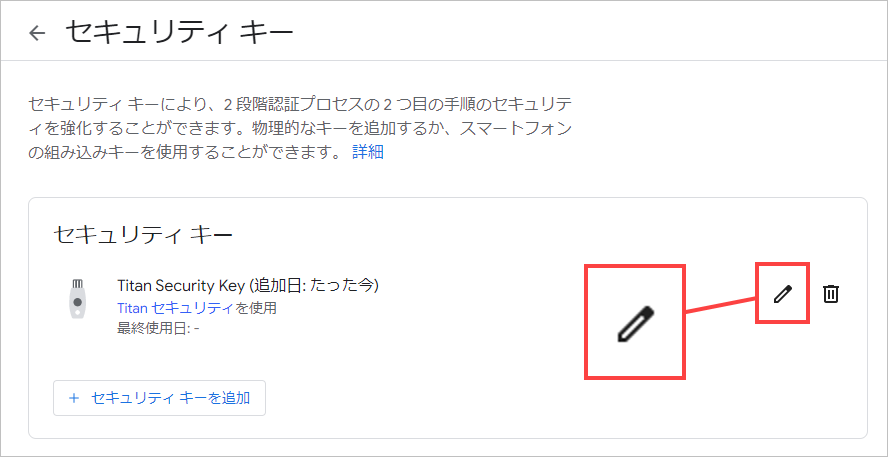Open the 詳細 link
888x457 pixels.
[368, 152]
